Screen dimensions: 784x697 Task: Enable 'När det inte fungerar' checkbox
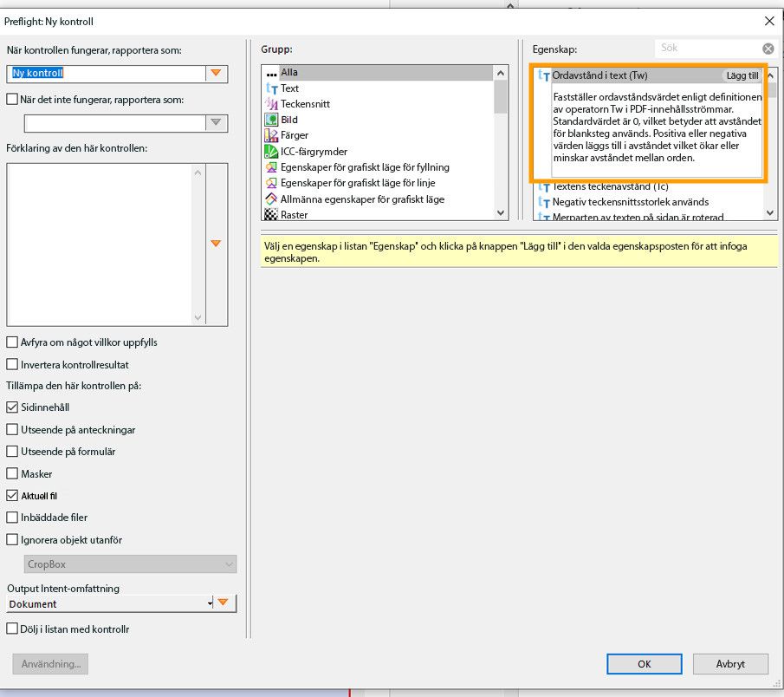click(x=12, y=100)
